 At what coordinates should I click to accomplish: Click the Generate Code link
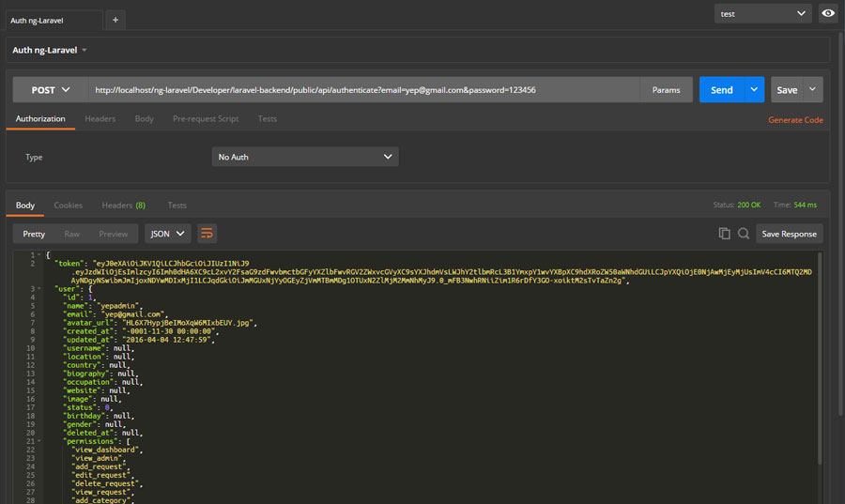click(x=795, y=120)
